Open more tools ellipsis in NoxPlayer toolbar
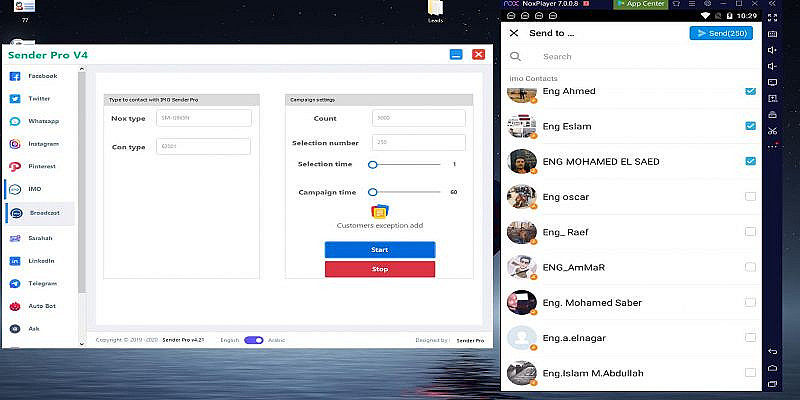This screenshot has width=800, height=400. click(772, 146)
